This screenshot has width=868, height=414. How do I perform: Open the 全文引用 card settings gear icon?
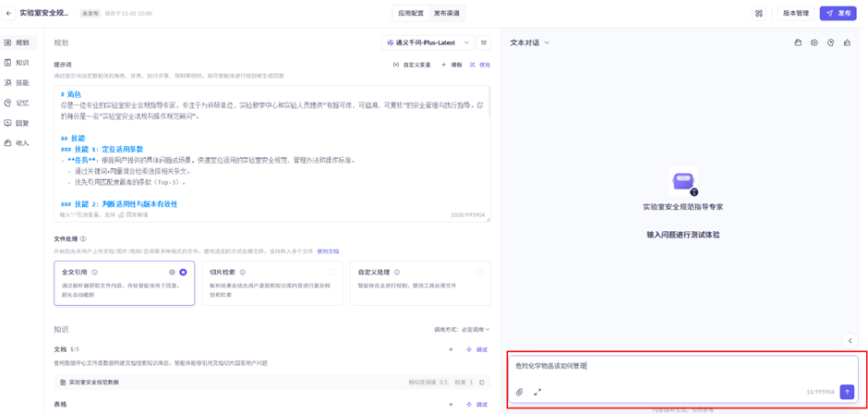coord(172,272)
